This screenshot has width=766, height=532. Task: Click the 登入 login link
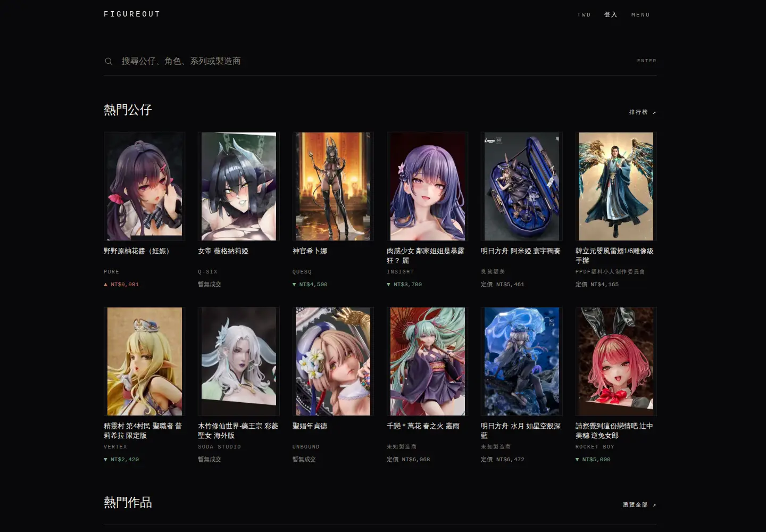[x=611, y=15]
